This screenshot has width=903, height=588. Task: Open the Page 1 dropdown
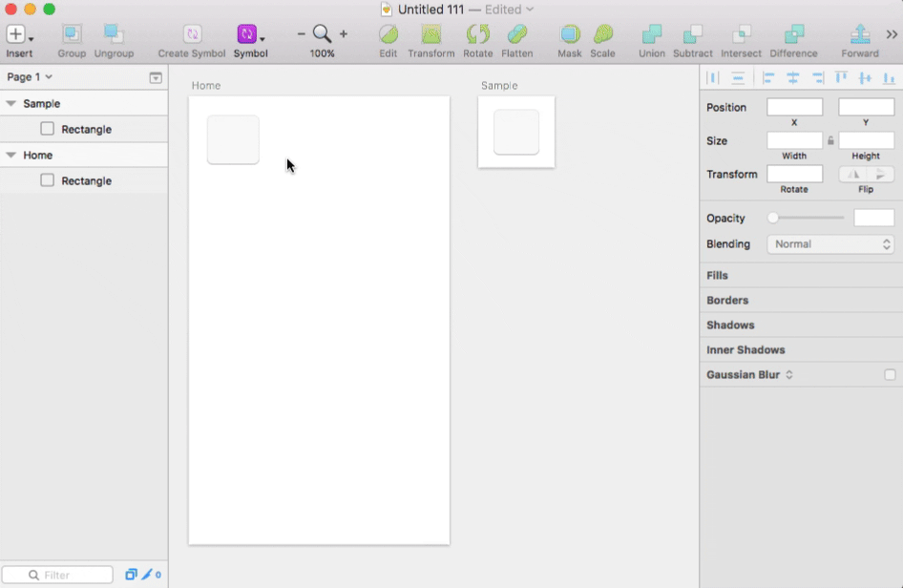point(30,77)
